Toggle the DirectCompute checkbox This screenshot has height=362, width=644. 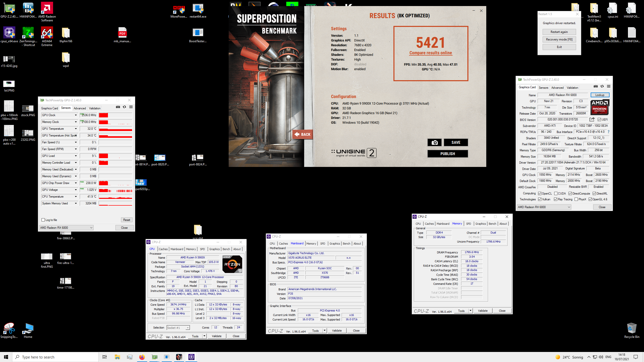point(570,194)
